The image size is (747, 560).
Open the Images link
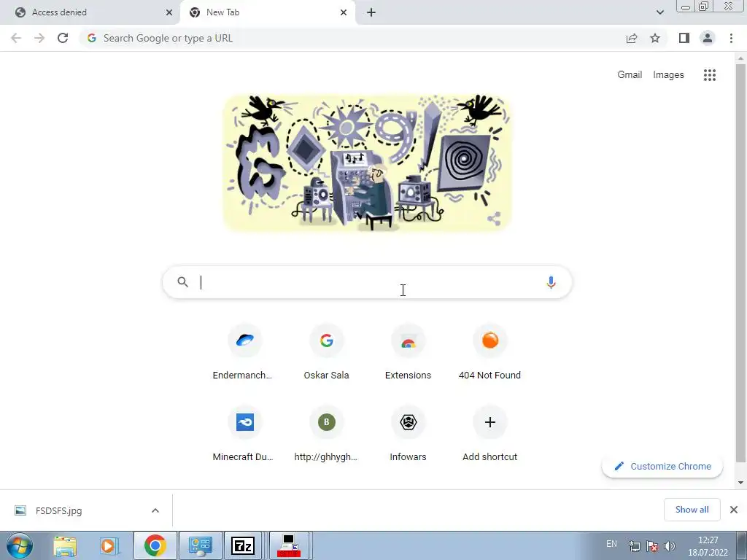pos(668,75)
